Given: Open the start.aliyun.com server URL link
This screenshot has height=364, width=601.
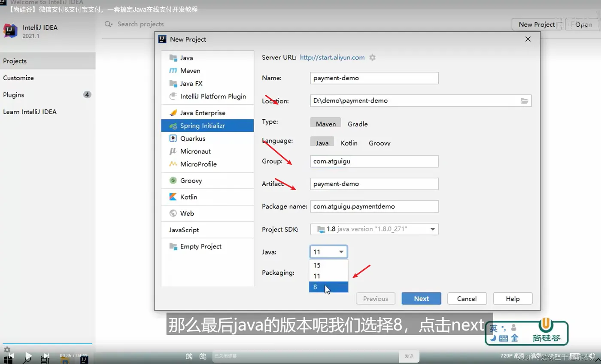Looking at the screenshot, I should pyautogui.click(x=332, y=58).
